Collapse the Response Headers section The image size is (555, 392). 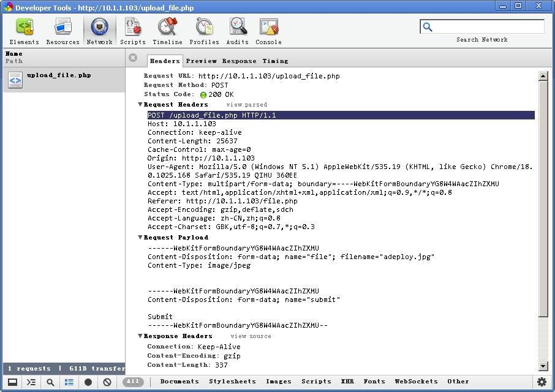tap(140, 336)
